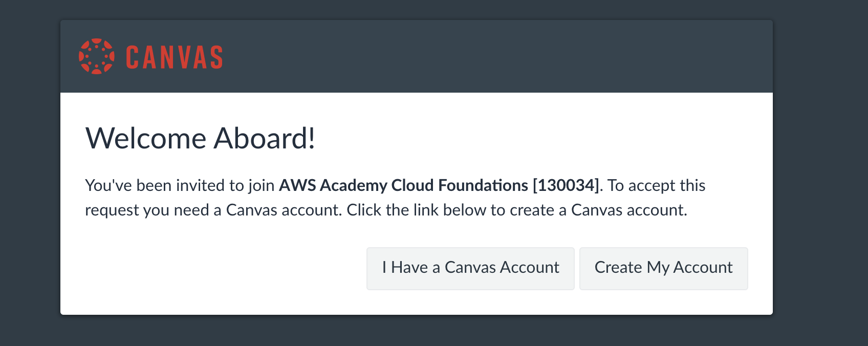Click the word Aboard! in the heading
The height and width of the screenshot is (346, 868).
264,138
